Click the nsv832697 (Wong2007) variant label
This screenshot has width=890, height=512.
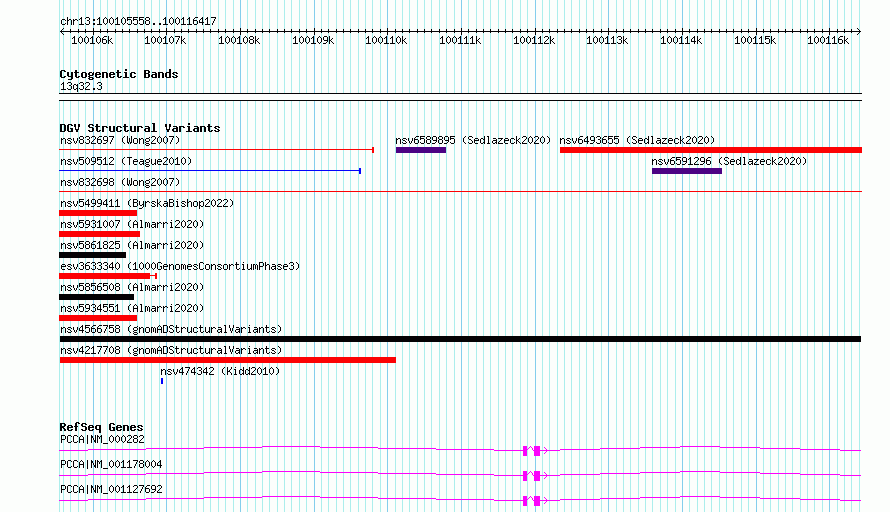pos(120,140)
